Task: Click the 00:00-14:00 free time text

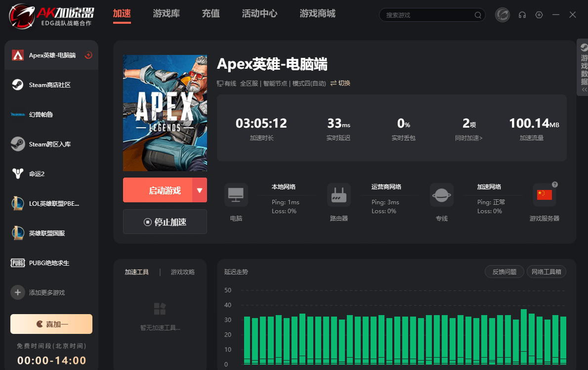Action: (x=52, y=360)
